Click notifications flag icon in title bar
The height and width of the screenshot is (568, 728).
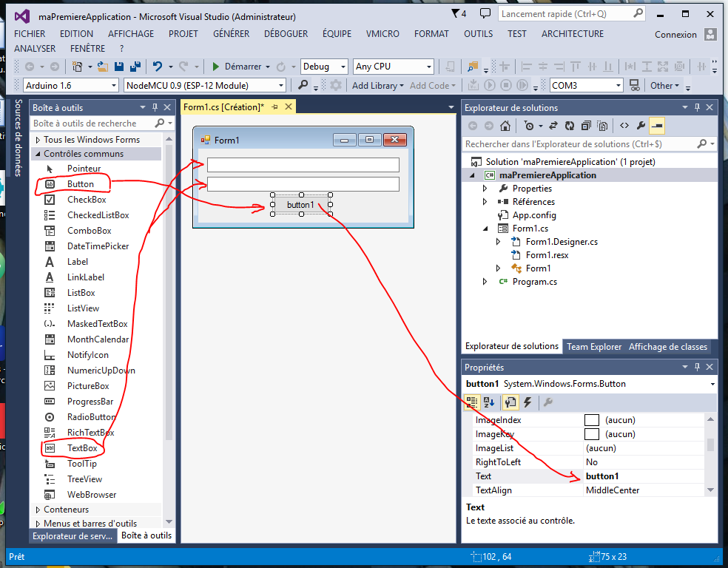[x=459, y=14]
